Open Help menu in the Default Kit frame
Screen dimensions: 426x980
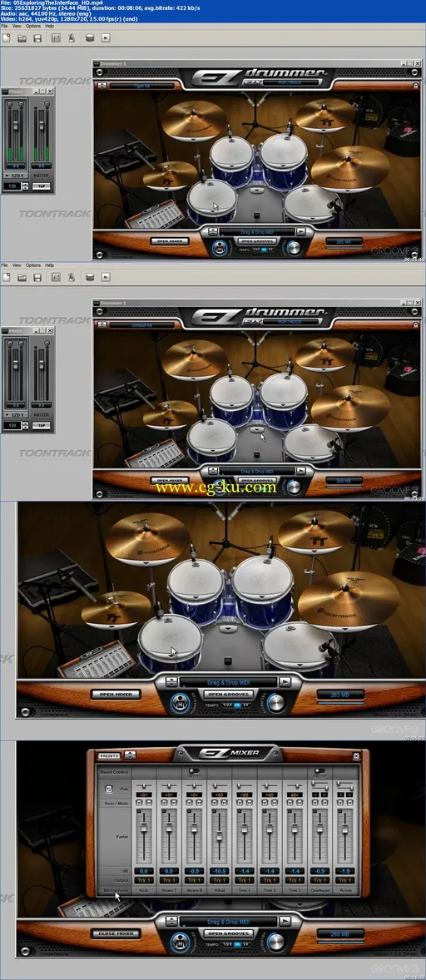(49, 265)
